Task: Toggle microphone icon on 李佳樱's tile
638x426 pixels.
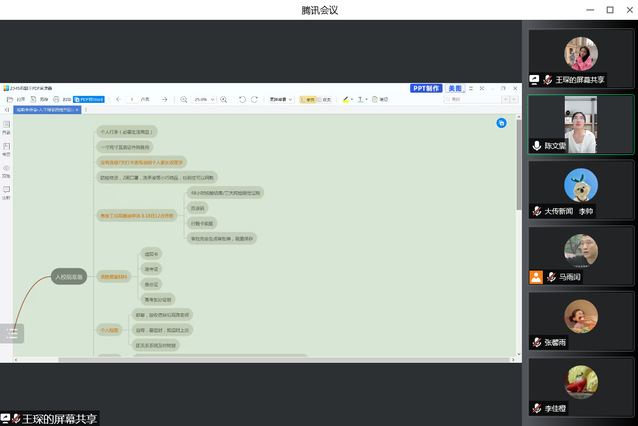Action: [536, 408]
